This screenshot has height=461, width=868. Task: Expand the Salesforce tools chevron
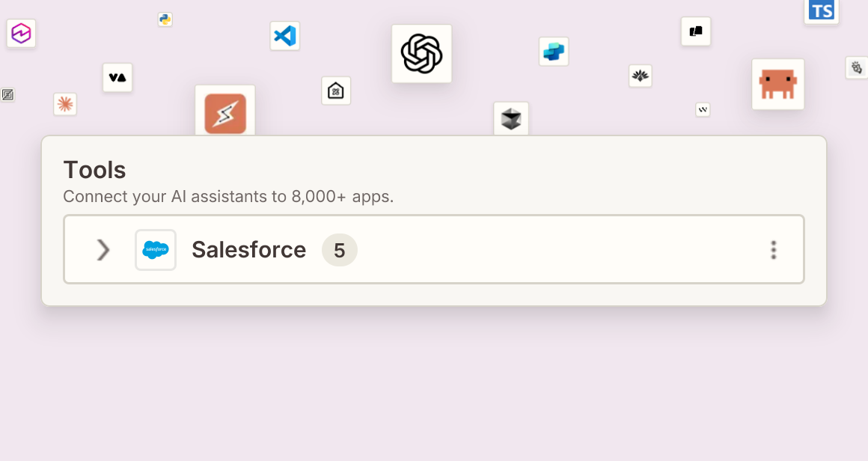103,250
